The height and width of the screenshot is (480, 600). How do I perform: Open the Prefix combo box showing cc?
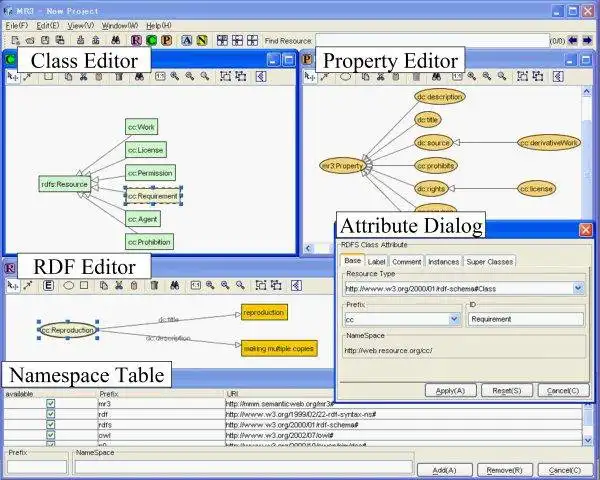(454, 319)
